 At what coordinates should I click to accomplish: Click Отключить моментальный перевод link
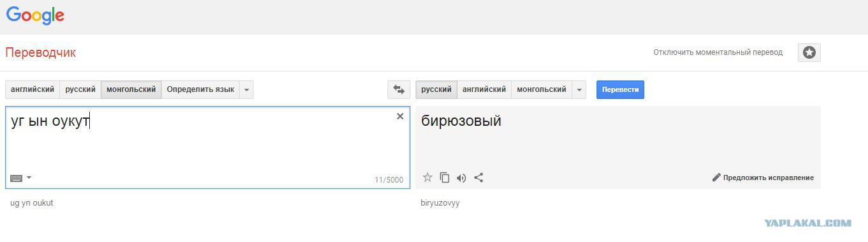tap(718, 52)
